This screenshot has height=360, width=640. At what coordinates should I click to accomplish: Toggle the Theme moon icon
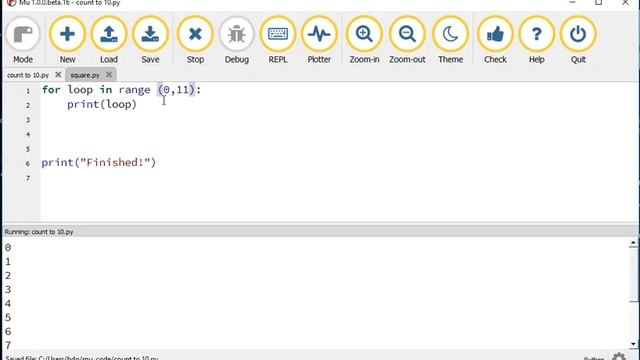[x=451, y=34]
